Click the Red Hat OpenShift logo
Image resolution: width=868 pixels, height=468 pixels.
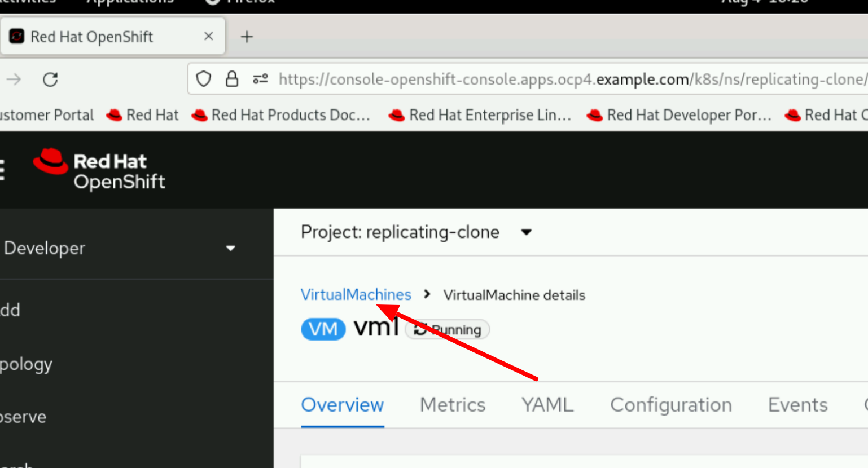tap(99, 170)
